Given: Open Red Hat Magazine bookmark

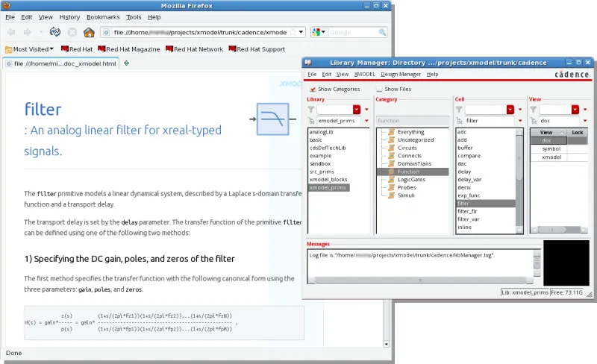Looking at the screenshot, I should [129, 49].
